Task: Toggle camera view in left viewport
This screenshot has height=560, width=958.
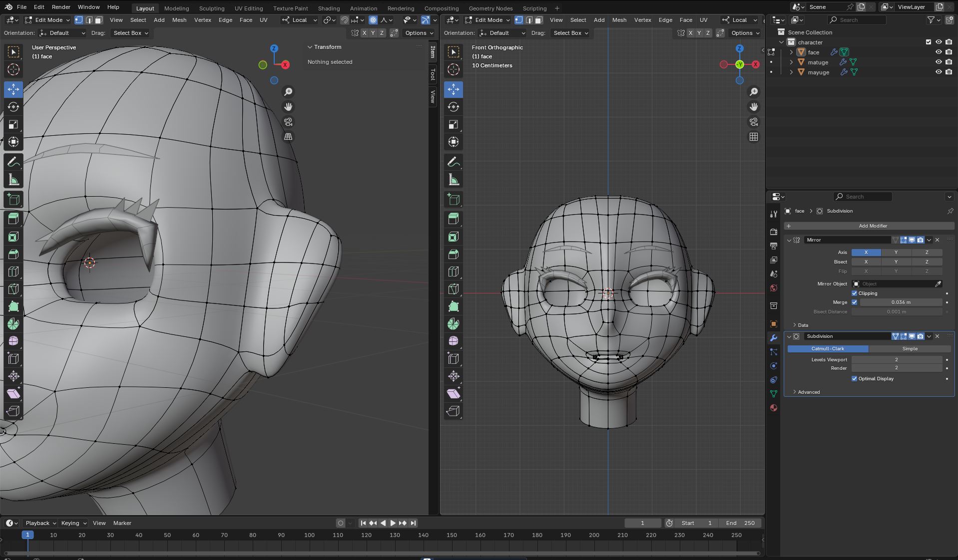Action: (288, 122)
